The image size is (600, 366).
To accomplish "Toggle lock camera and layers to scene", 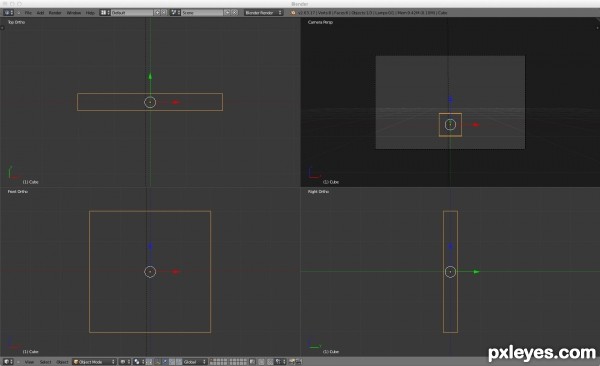I will [x=252, y=362].
